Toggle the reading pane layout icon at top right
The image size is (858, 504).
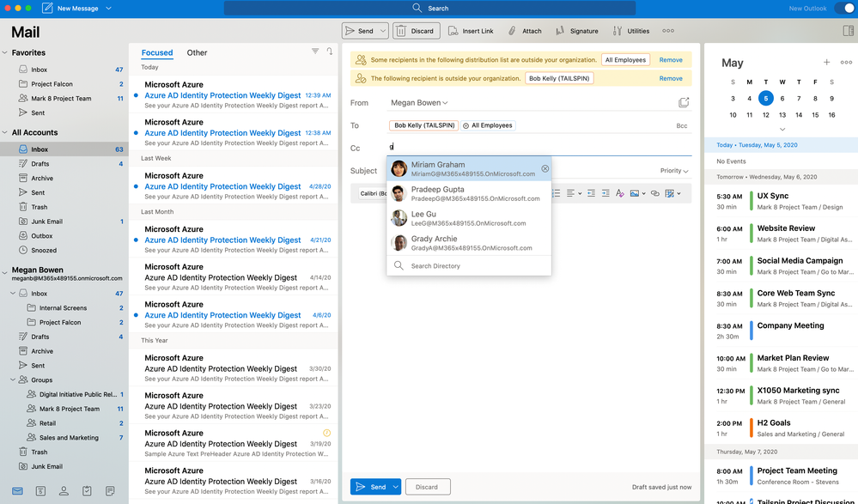849,31
